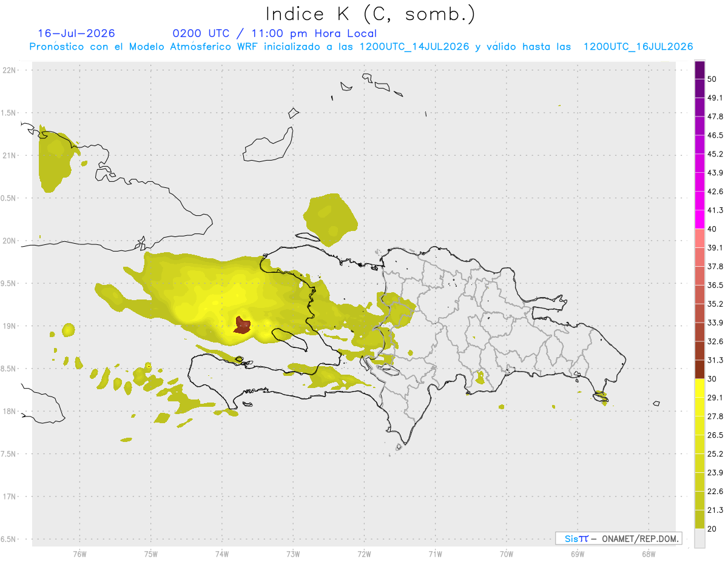The height and width of the screenshot is (562, 728).
Task: Click the legend value "22.6"
Action: pyautogui.click(x=715, y=491)
